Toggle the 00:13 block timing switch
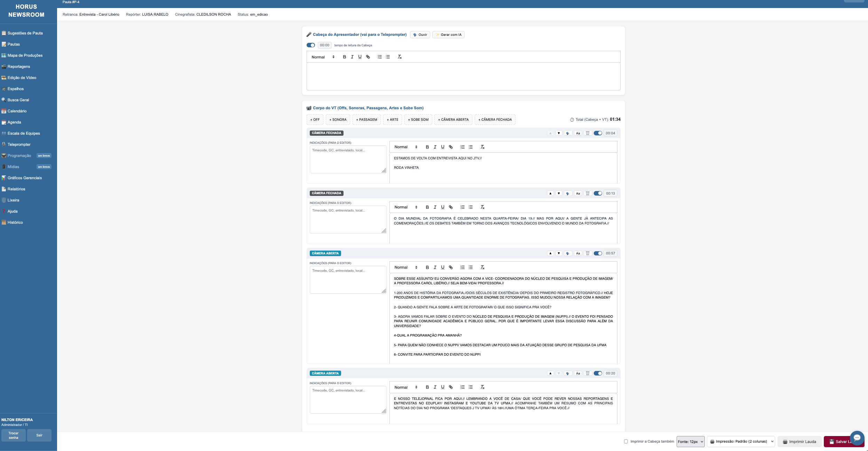This screenshot has width=868, height=451. point(598,193)
